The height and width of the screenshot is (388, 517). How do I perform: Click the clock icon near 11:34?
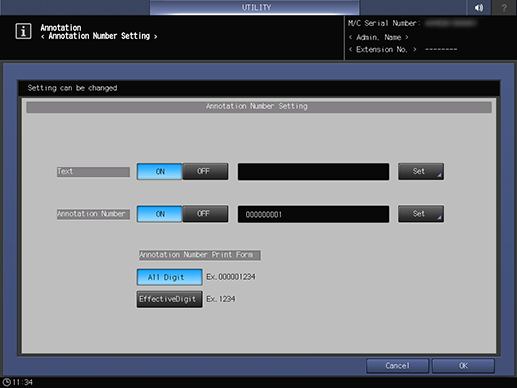pos(6,382)
